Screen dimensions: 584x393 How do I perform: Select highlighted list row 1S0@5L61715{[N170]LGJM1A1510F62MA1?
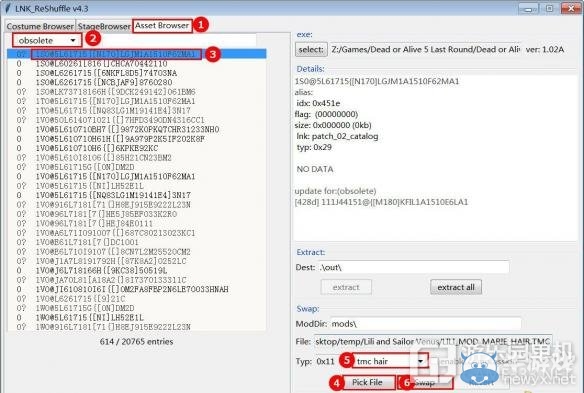point(137,54)
